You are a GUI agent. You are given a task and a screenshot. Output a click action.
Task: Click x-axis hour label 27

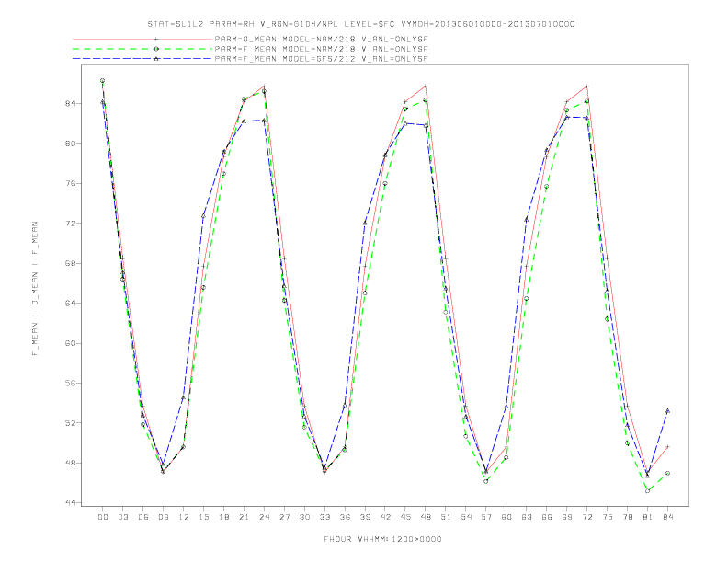[285, 517]
